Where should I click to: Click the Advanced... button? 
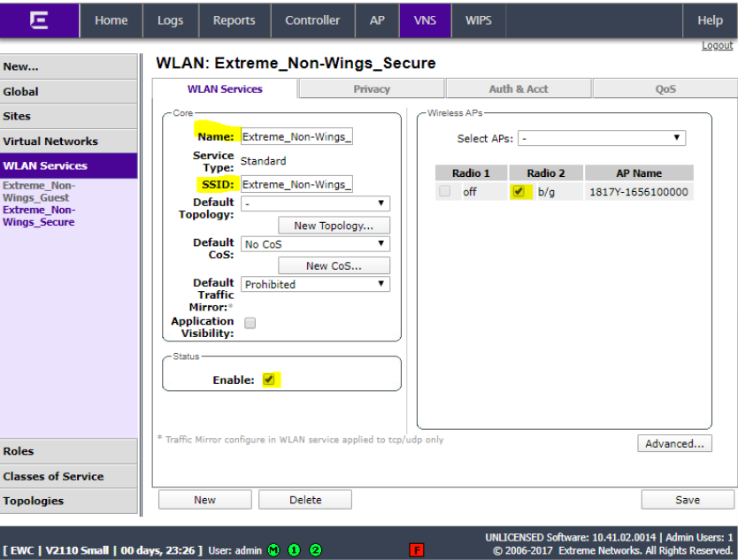pos(674,443)
